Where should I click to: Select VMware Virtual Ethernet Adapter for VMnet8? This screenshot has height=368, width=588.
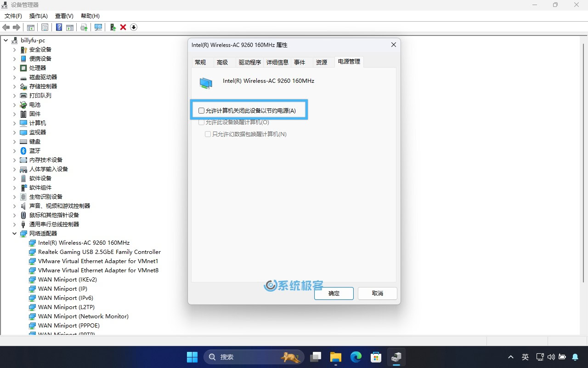pos(98,270)
